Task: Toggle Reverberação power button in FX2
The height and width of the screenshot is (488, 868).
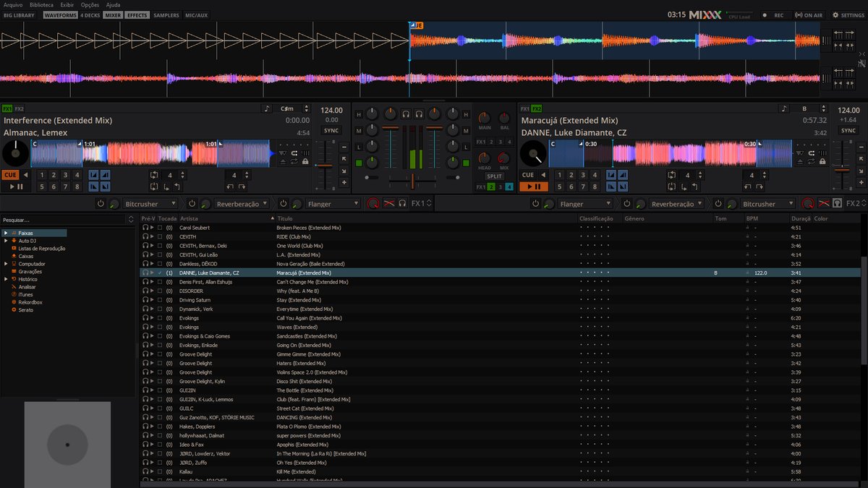Action: tap(626, 204)
